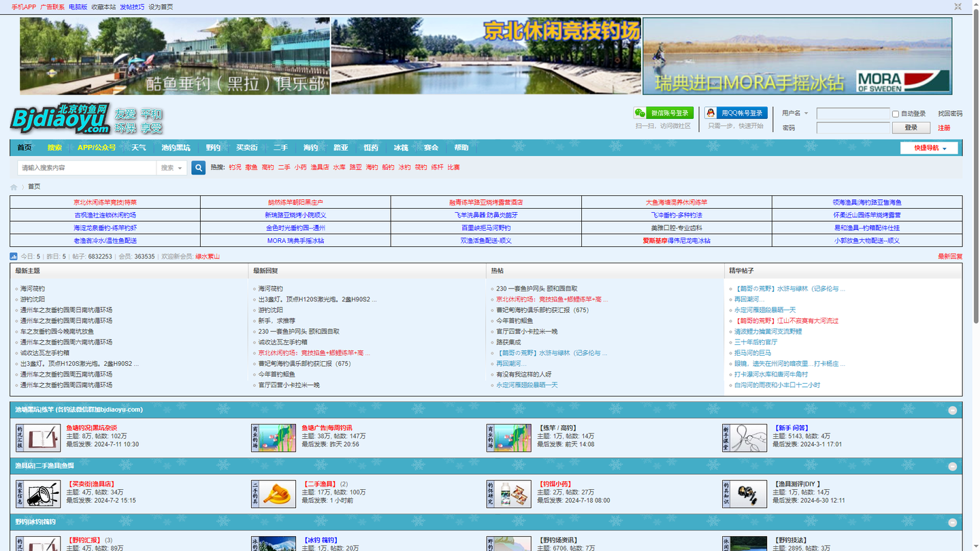Click the 广告联系 link in top bar

click(52, 7)
